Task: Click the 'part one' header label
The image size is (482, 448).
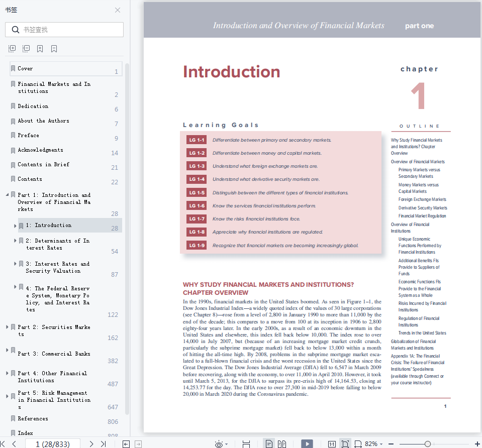Action: point(419,26)
